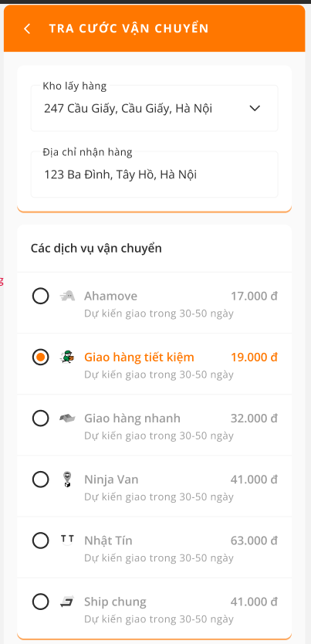Click the TRA CƯỚC VẬN CHUYỂN title
311x644 pixels.
click(x=129, y=29)
